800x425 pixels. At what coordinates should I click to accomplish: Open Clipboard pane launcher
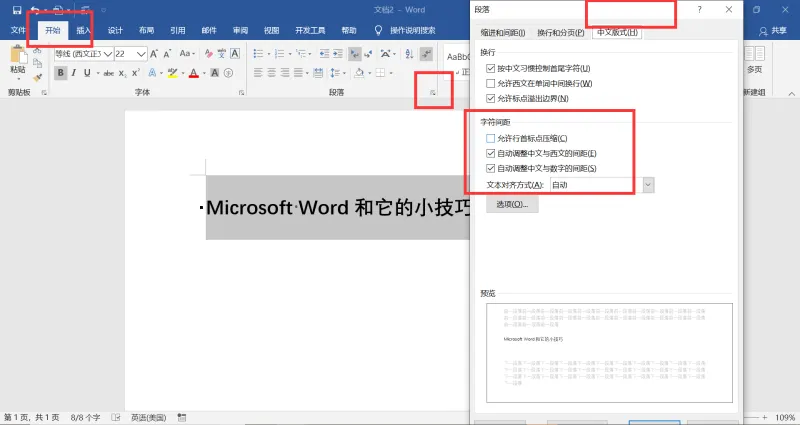[44, 93]
